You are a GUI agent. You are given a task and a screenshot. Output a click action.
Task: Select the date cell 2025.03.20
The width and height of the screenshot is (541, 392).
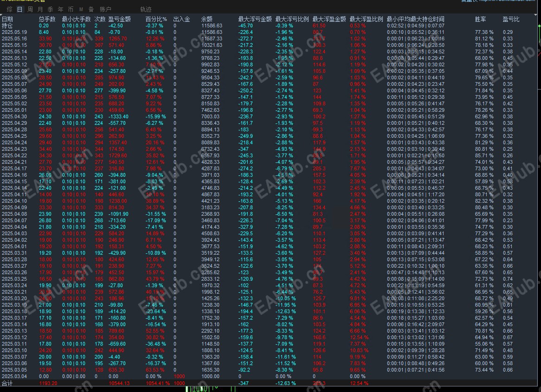coord(14,298)
